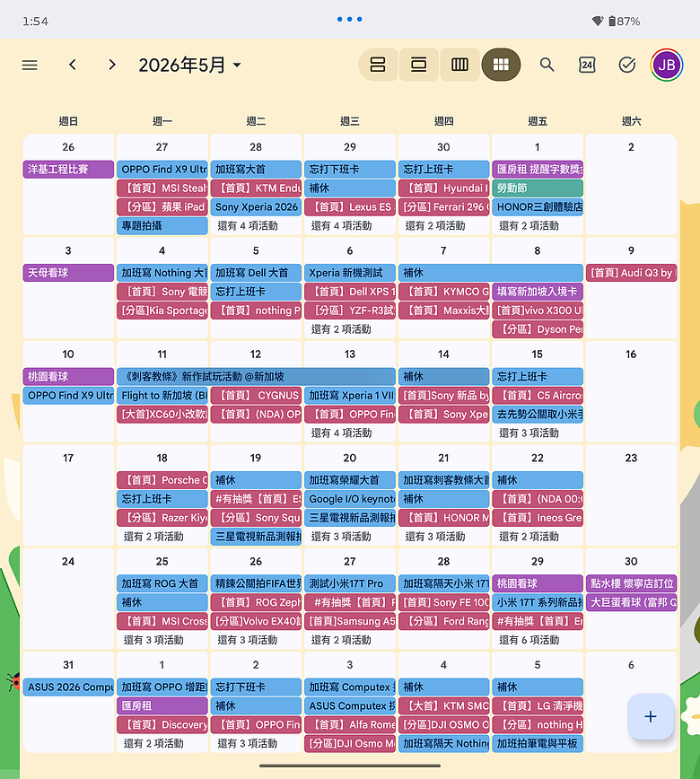This screenshot has width=700, height=779.
Task: Open Google I/O keynote event
Action: point(350,499)
